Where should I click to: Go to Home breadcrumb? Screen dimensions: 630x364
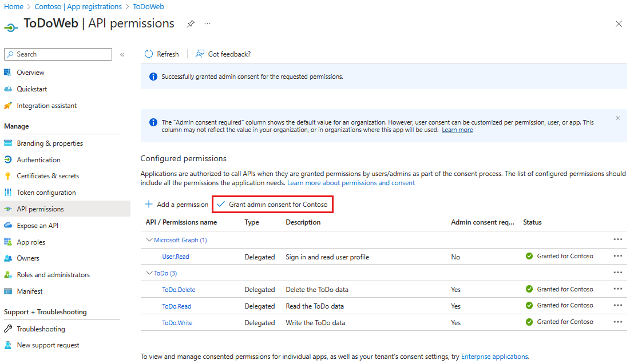pyautogui.click(x=14, y=6)
